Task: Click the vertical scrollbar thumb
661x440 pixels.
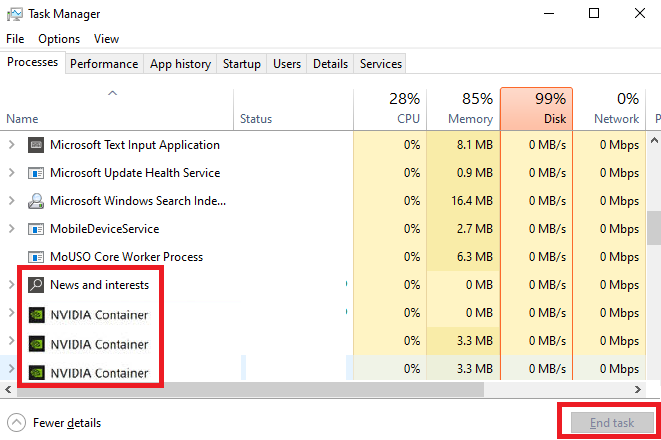Action: (x=654, y=227)
